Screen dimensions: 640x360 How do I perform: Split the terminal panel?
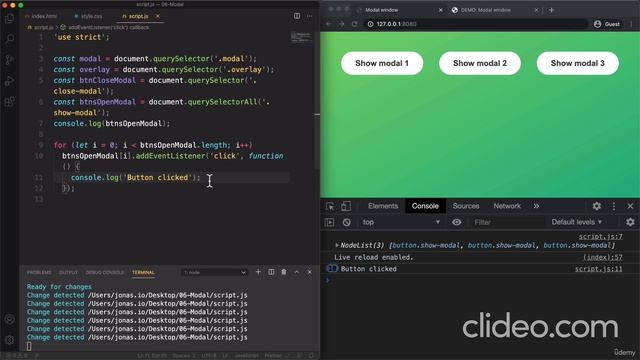(x=271, y=272)
